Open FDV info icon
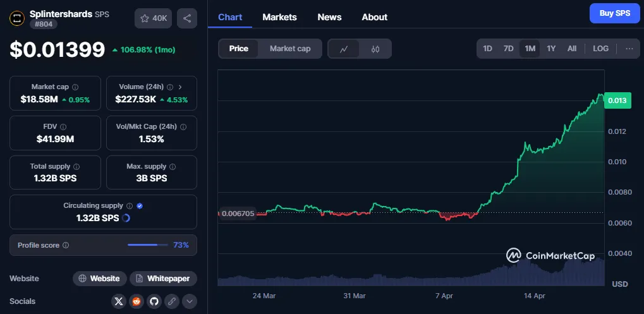Viewport: 644px width, 314px height. (x=63, y=127)
